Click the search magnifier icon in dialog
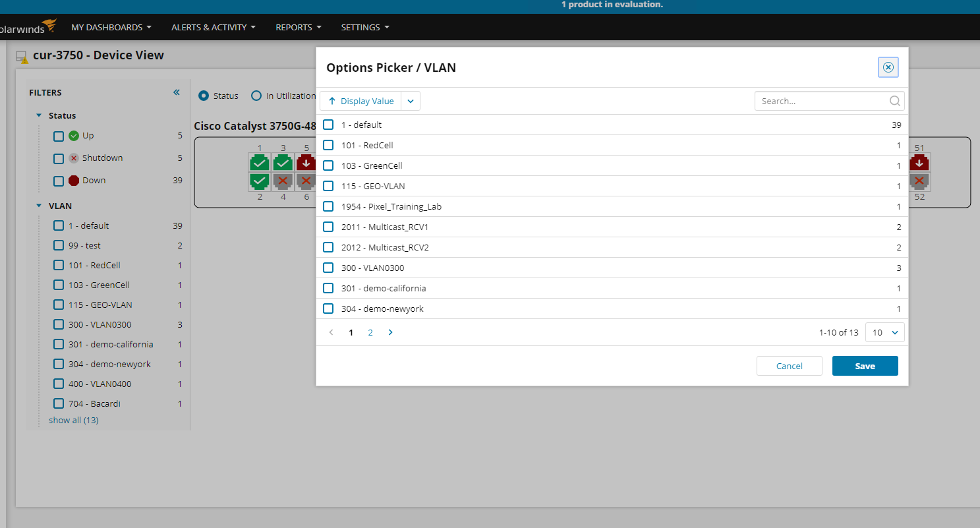 point(894,101)
